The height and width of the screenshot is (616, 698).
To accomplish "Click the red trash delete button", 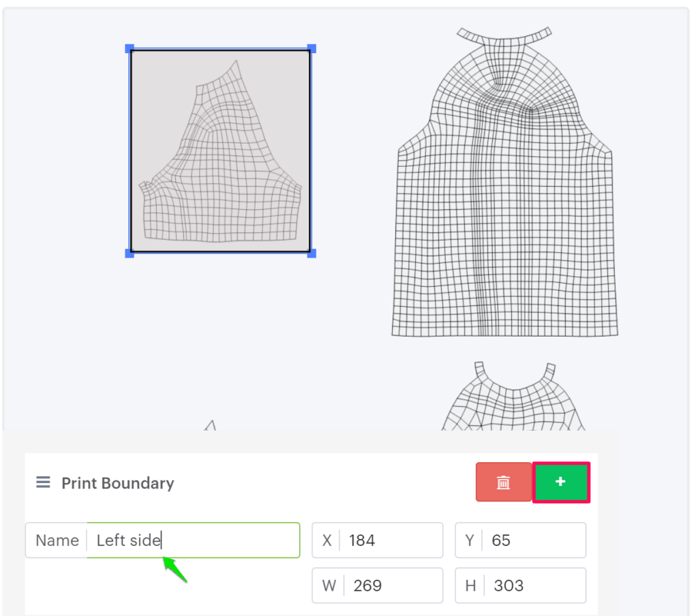I will pyautogui.click(x=503, y=482).
